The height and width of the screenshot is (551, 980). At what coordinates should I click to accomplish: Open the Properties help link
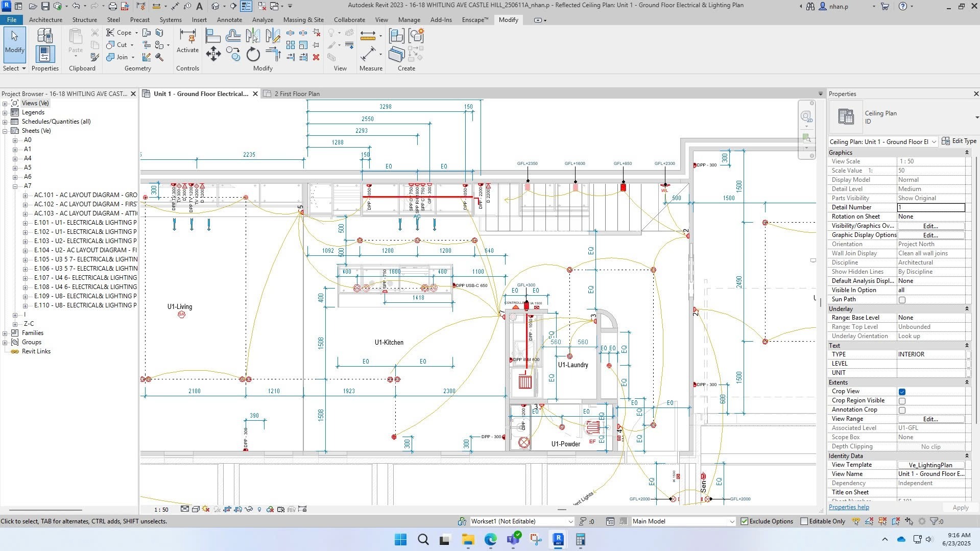[849, 507]
